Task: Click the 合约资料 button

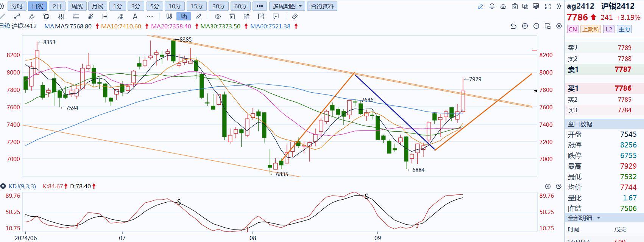Action: pyautogui.click(x=322, y=6)
